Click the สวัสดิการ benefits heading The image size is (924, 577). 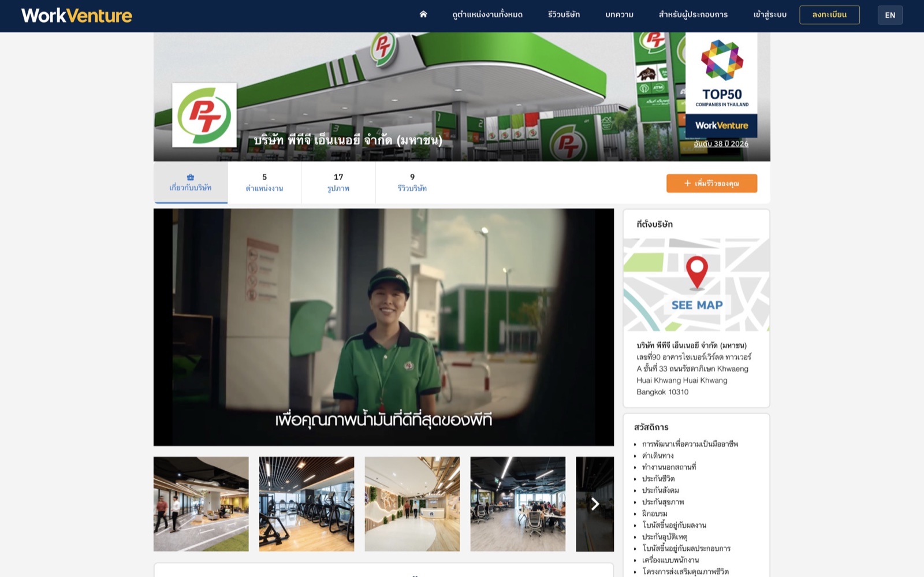click(x=651, y=427)
